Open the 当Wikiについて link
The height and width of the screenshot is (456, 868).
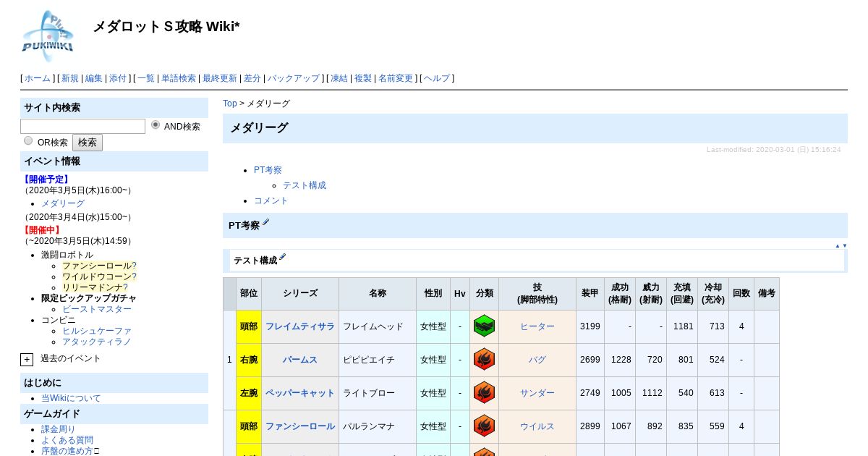[71, 398]
